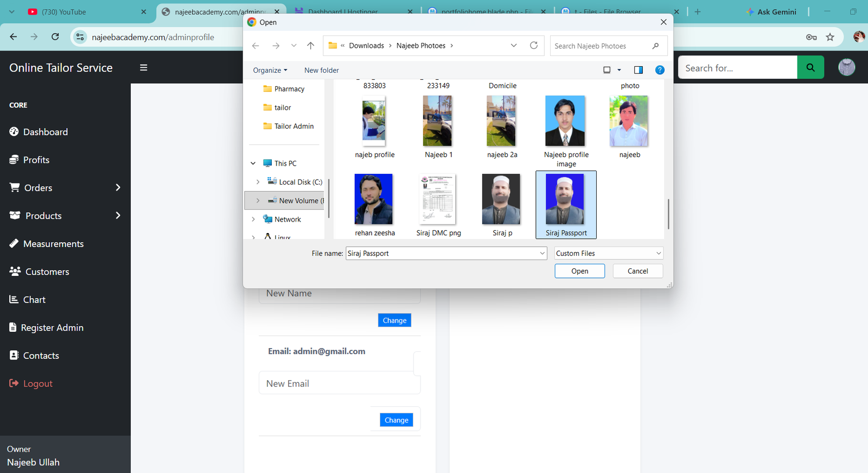The width and height of the screenshot is (868, 473).
Task: Open a new browser tab with the plus
Action: 698,11
